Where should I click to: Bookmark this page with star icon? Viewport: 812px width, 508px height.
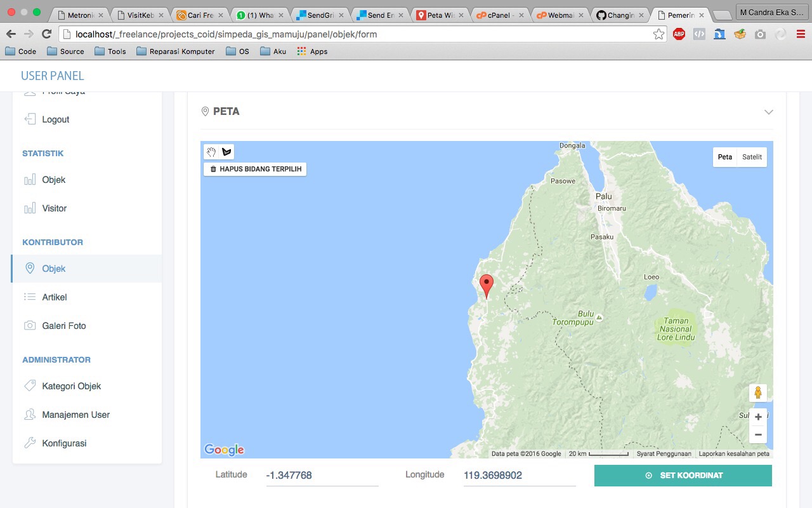(x=658, y=34)
